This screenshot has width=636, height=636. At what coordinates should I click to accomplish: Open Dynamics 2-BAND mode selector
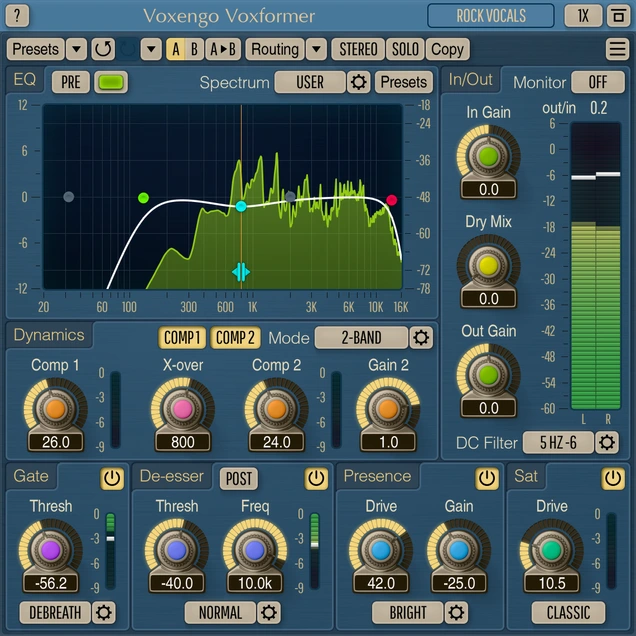[361, 337]
